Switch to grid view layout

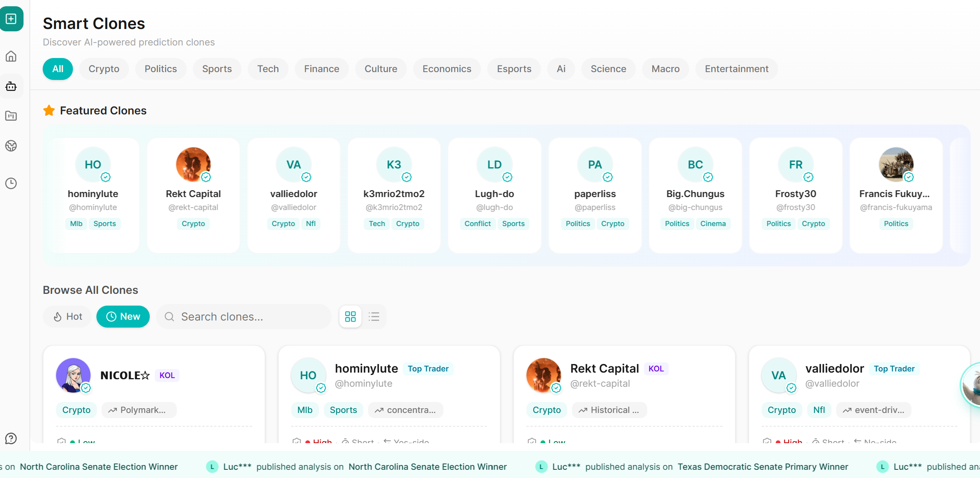[x=350, y=317]
